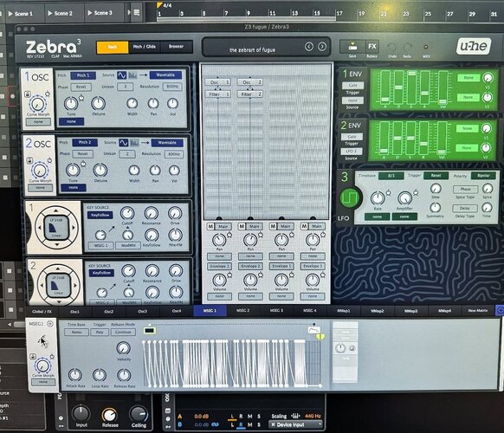Click the Filter 2 module in the grid
Image resolution: width=504 pixels, height=433 pixels.
[x=250, y=94]
